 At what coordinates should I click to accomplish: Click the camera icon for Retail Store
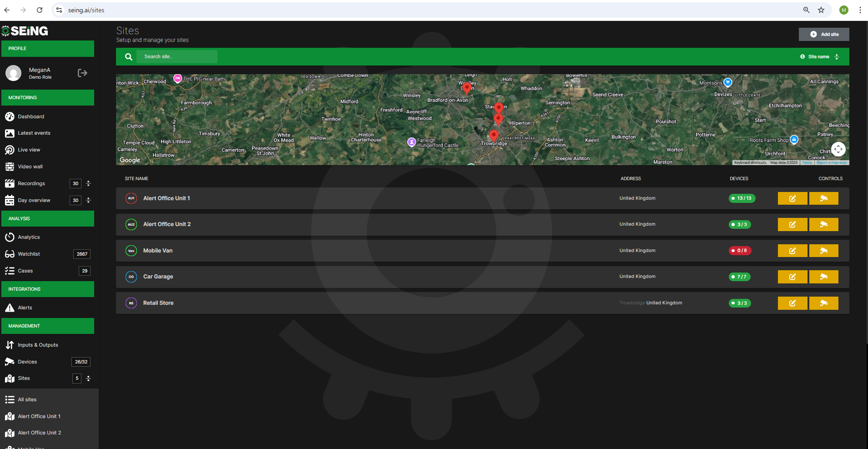coord(823,303)
